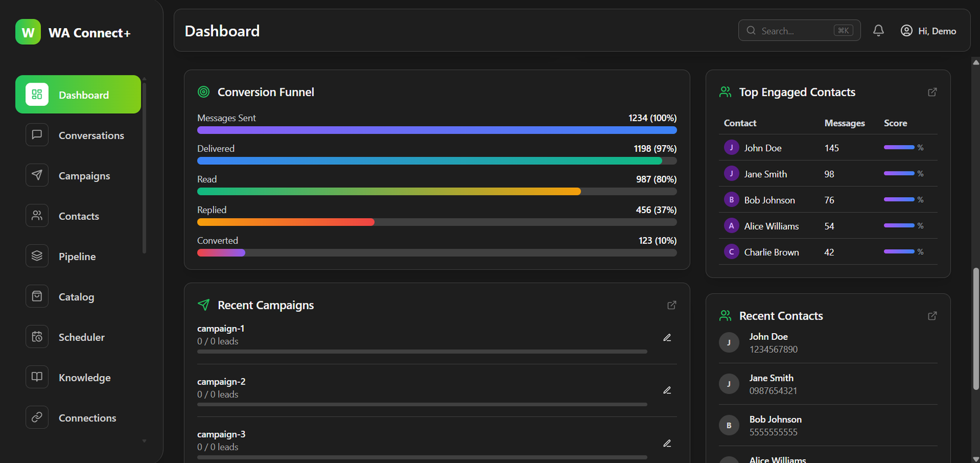Open Recent Contacts external link icon

click(x=932, y=316)
